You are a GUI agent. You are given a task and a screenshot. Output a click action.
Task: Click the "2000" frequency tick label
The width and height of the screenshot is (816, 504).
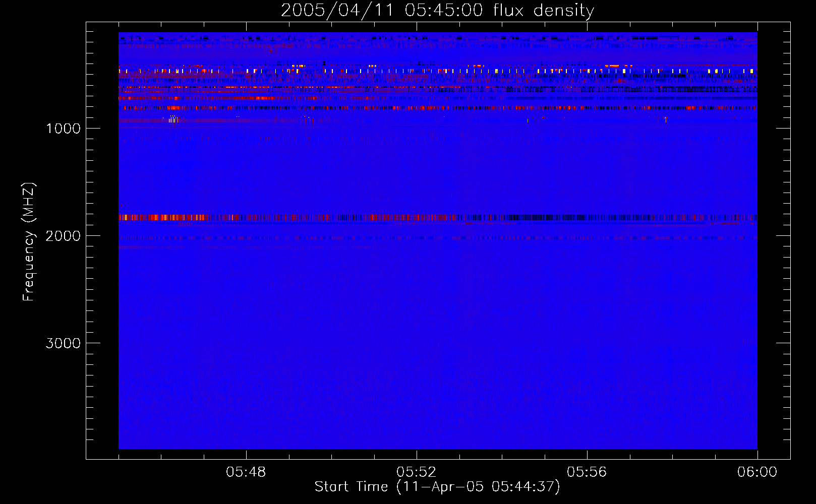tap(63, 236)
